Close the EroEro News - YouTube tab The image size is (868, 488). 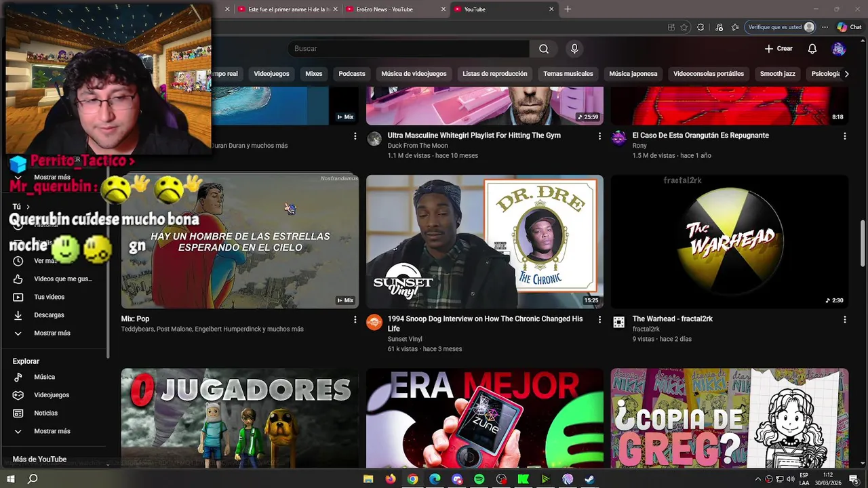(x=443, y=9)
